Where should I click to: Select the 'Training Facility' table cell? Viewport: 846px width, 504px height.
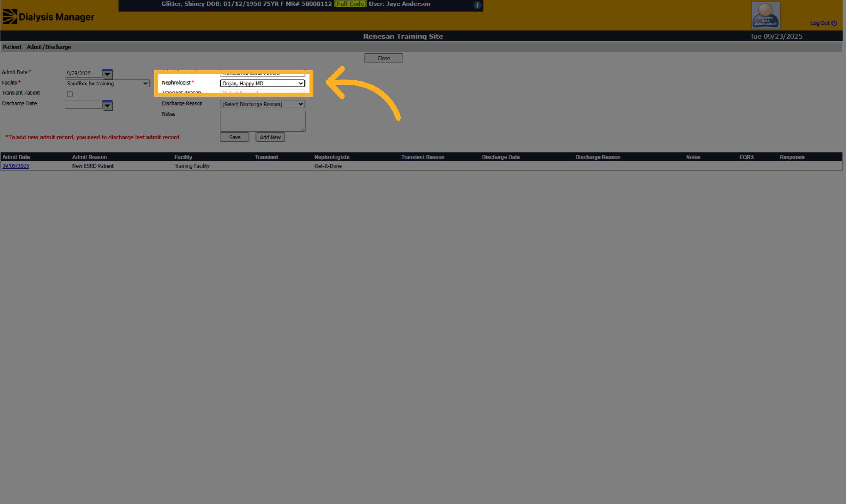click(192, 166)
